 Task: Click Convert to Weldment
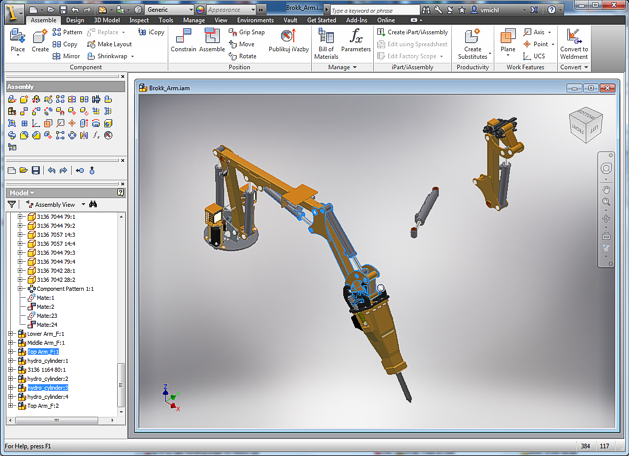coord(574,44)
